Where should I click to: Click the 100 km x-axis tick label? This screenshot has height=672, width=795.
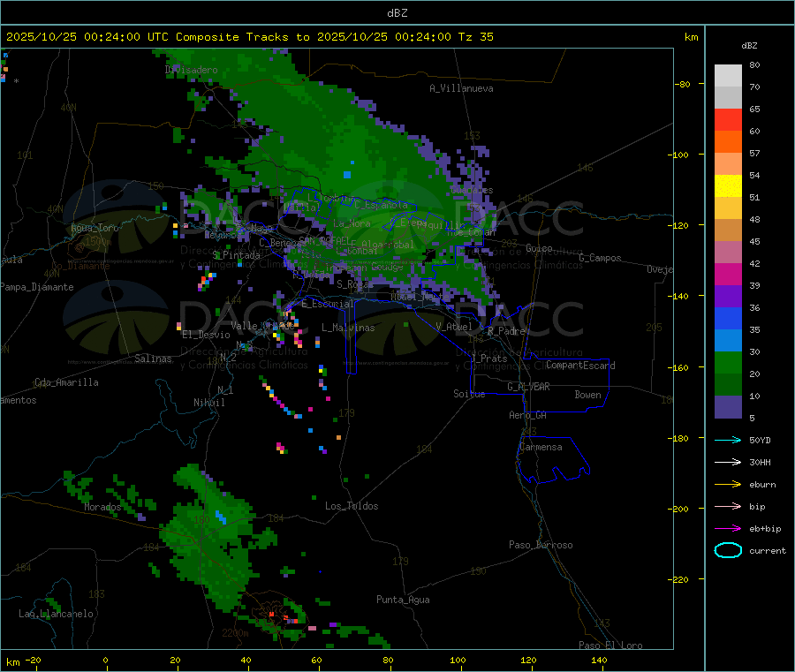(458, 660)
